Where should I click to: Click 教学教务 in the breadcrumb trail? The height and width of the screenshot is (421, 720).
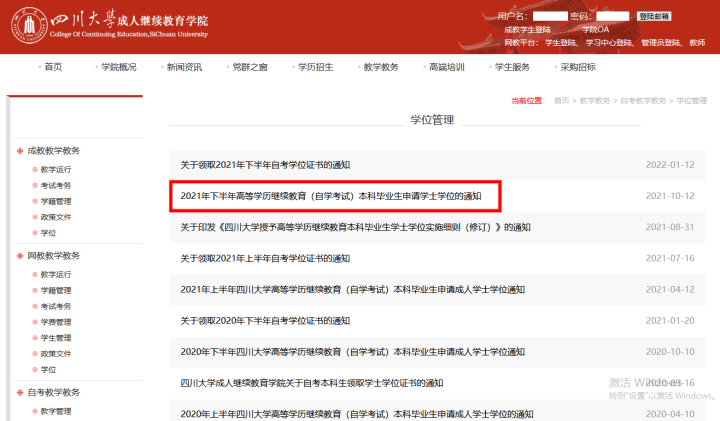[595, 101]
